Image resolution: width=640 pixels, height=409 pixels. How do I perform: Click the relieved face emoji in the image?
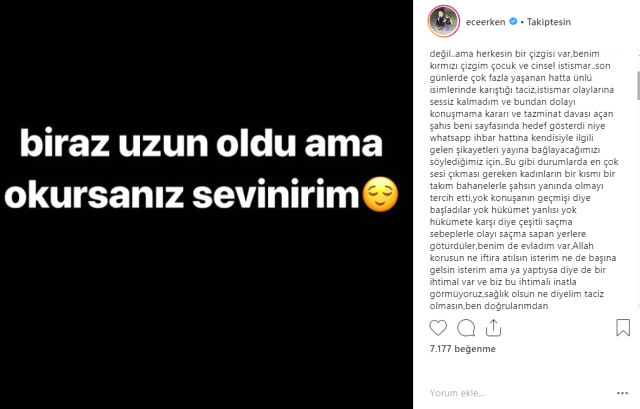[380, 195]
